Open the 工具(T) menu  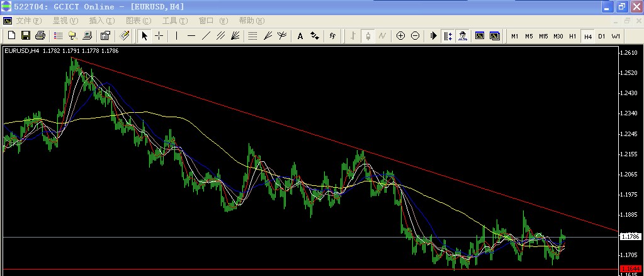175,21
